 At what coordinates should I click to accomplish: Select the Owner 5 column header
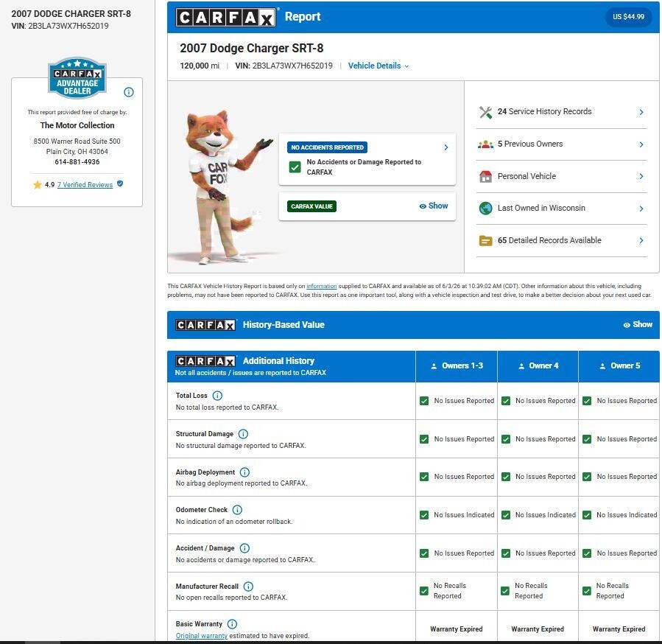[619, 366]
